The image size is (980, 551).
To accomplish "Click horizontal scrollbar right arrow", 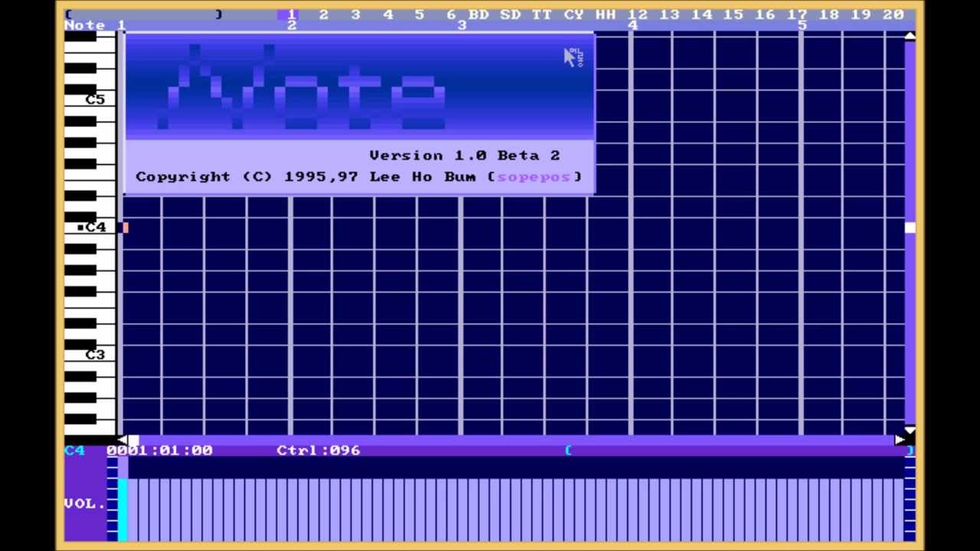I will tap(899, 440).
